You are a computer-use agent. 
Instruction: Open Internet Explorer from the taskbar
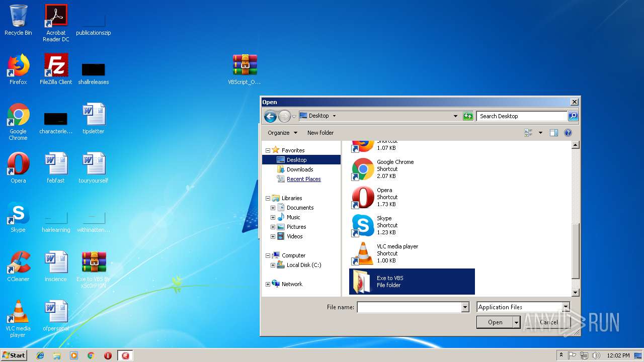pos(40,355)
